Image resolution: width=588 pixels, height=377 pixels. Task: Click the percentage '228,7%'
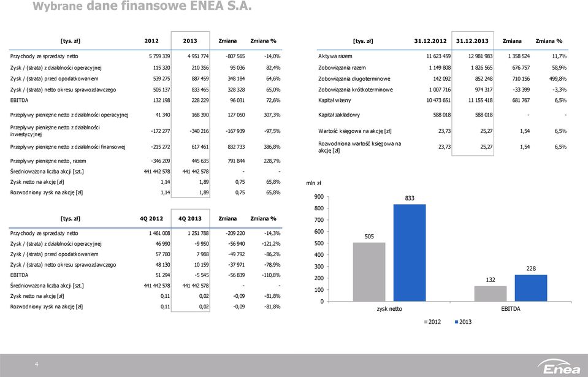[x=272, y=161]
